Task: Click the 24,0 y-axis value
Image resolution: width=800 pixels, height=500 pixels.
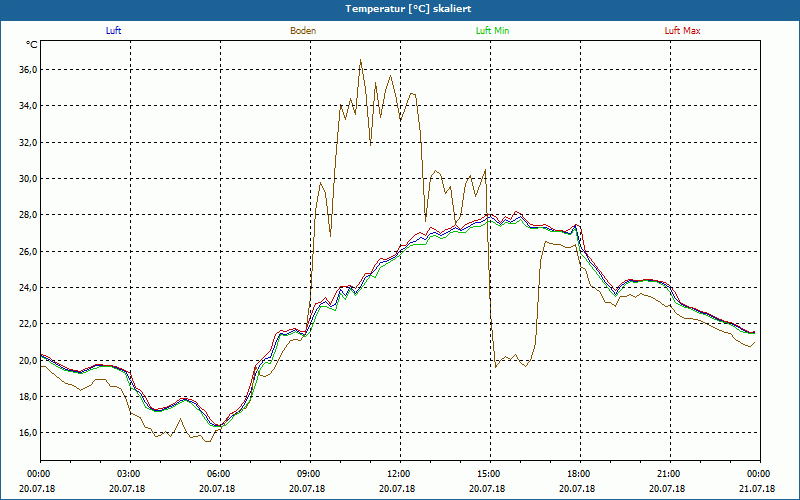Action: (x=29, y=288)
